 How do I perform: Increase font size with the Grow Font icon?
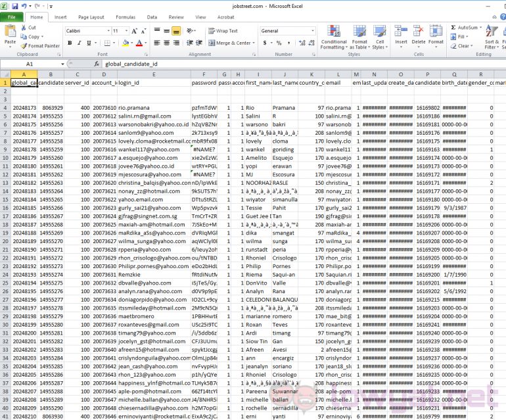[x=134, y=31]
